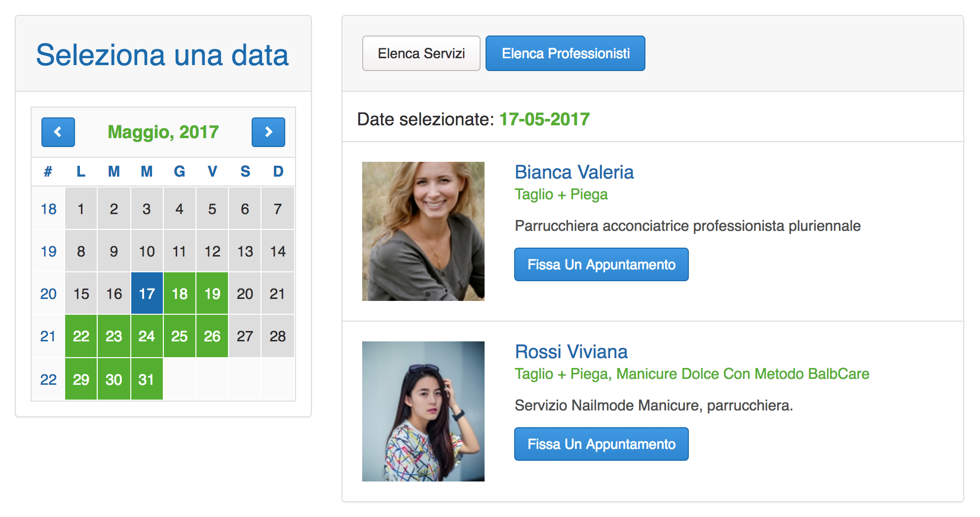Pick date 31 in the calendar

pyautogui.click(x=147, y=379)
